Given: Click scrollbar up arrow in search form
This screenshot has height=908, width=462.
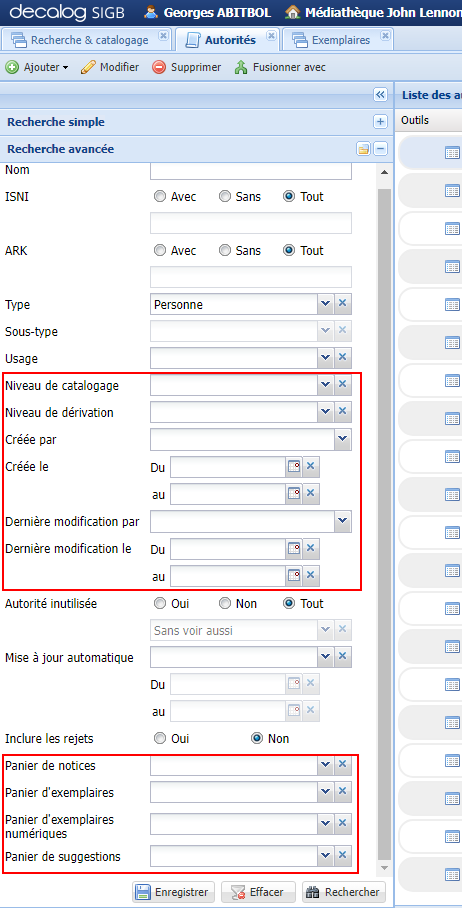Looking at the screenshot, I should pos(384,173).
